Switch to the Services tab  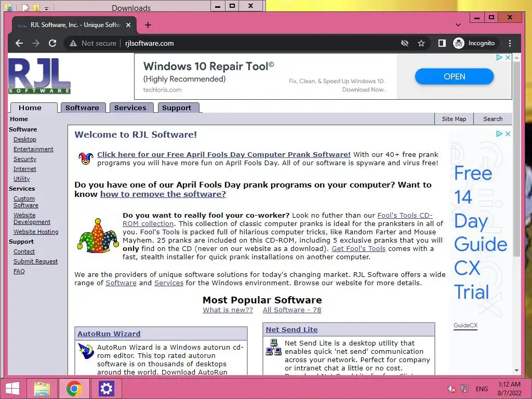[131, 108]
